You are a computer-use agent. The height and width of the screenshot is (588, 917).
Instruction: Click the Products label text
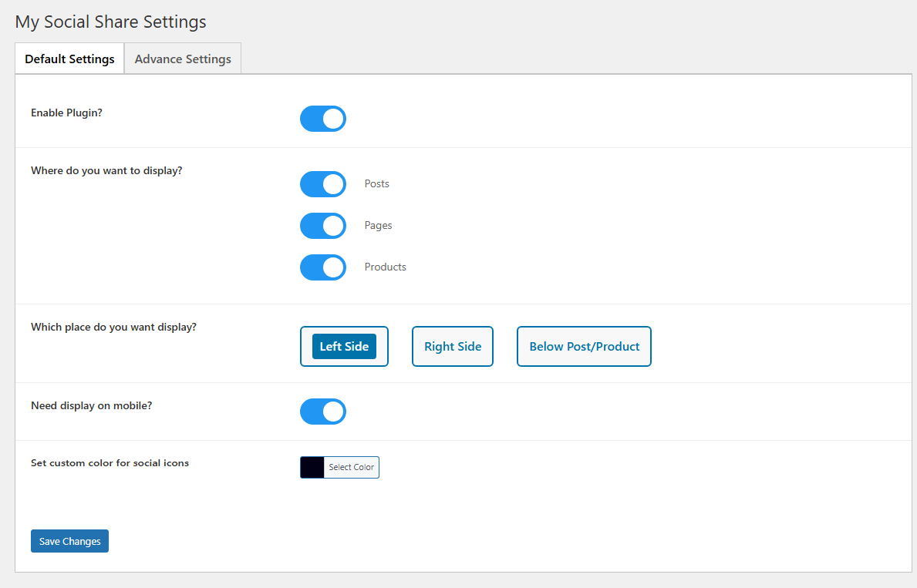click(x=386, y=267)
